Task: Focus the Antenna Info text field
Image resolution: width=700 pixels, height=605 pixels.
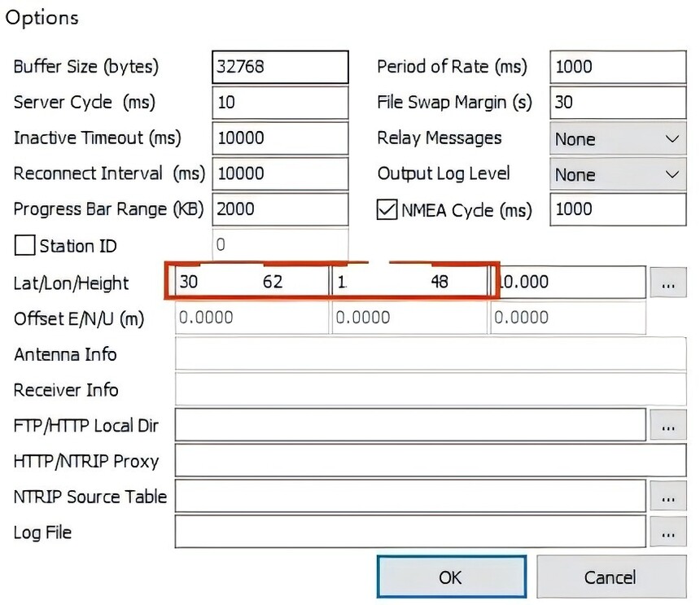Action: [x=431, y=353]
